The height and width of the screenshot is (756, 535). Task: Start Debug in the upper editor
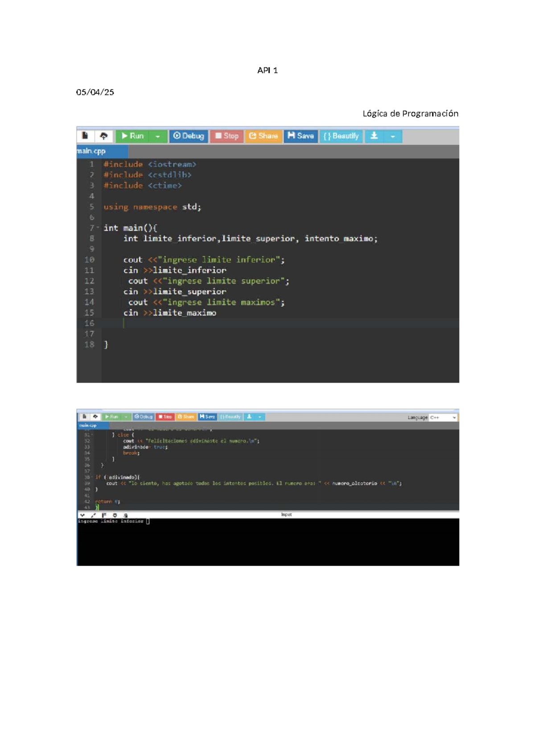[x=189, y=136]
